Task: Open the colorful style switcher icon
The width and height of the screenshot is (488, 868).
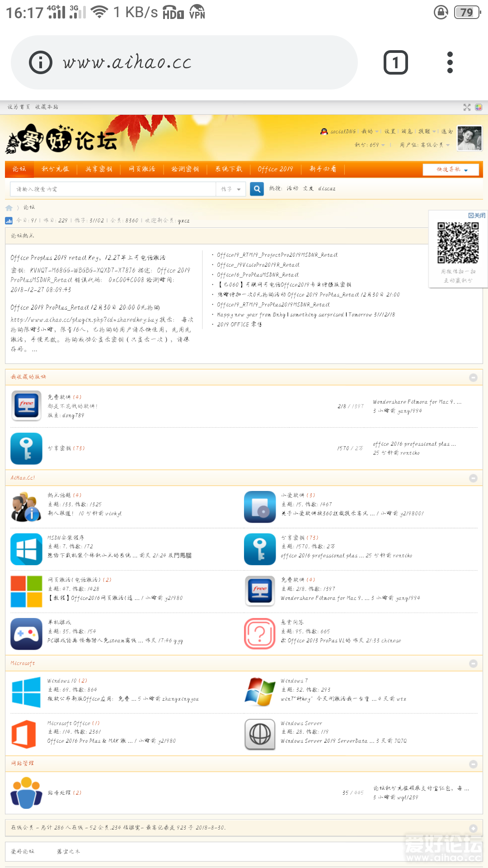Action: [479, 107]
